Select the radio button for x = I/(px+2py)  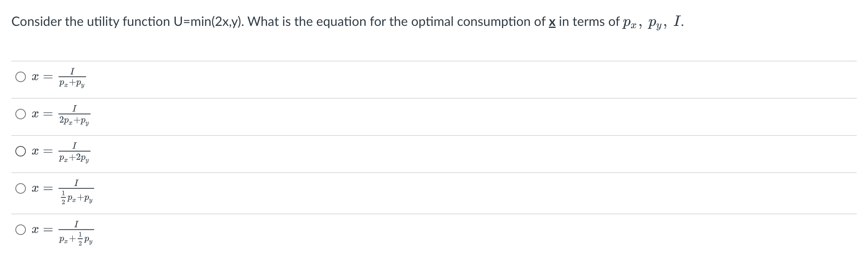pos(21,151)
